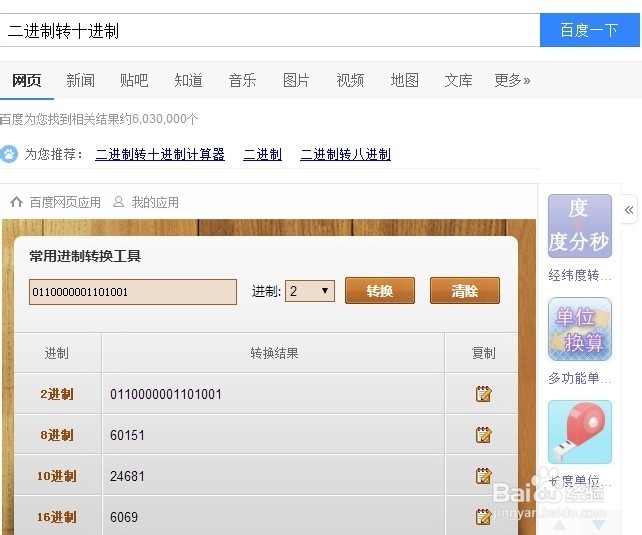The image size is (642, 535).
Task: Collapse sidebar with double chevron icon
Action: [629, 210]
